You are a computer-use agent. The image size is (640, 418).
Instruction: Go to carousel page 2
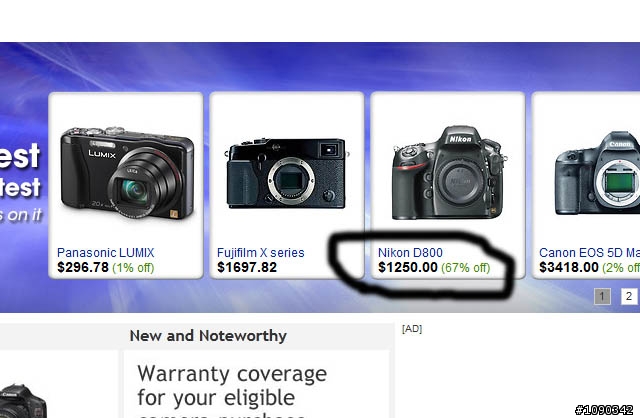click(629, 296)
